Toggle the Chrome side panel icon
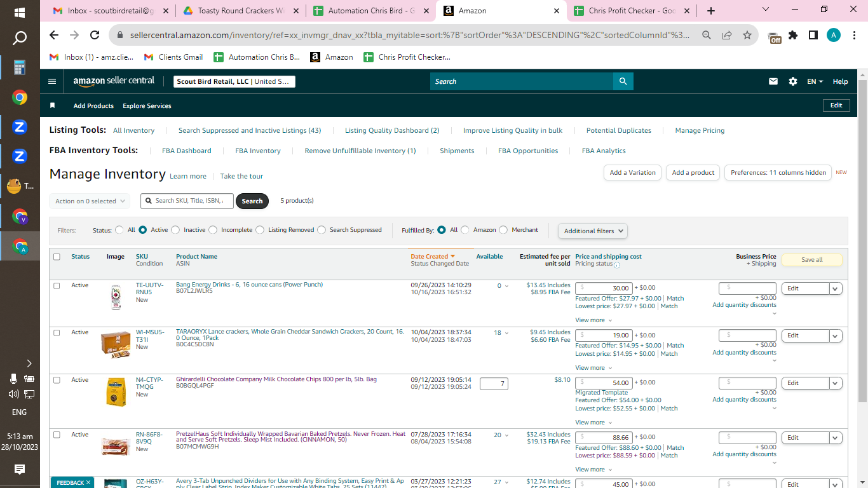Image resolution: width=868 pixels, height=488 pixels. tap(813, 36)
